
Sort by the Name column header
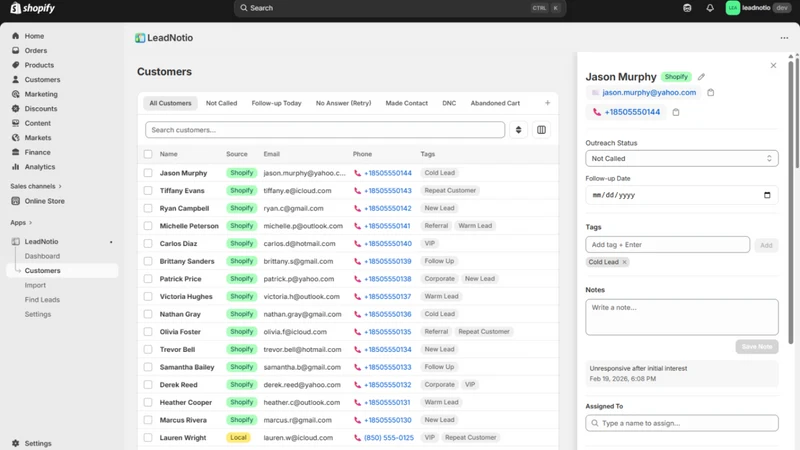click(x=168, y=154)
